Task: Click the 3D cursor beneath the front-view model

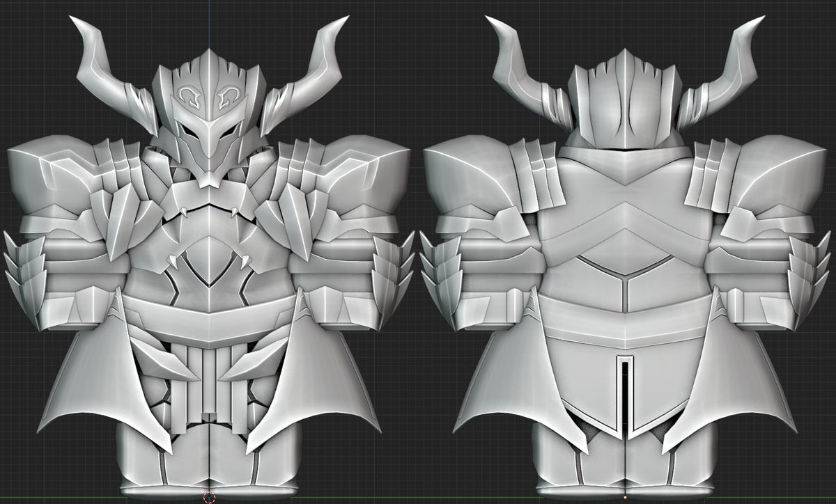Action: click(x=209, y=496)
